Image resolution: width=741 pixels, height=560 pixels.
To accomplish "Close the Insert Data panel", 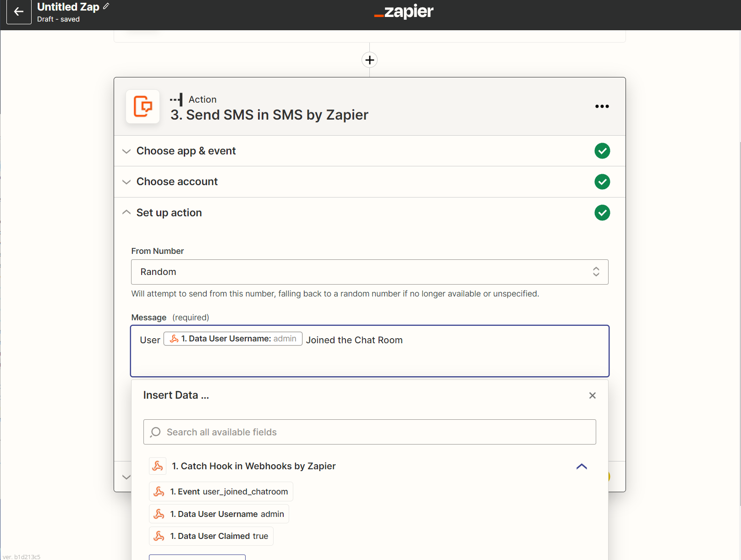I will point(593,395).
